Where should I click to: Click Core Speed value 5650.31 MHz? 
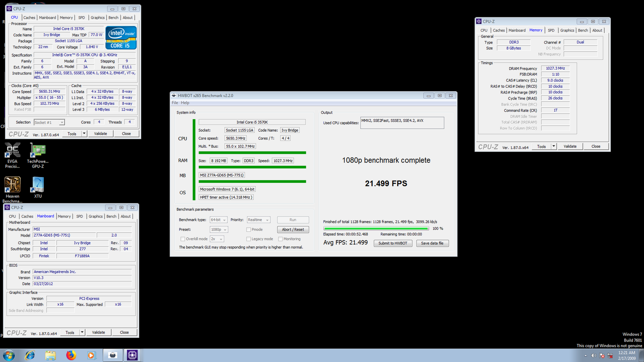click(x=49, y=92)
